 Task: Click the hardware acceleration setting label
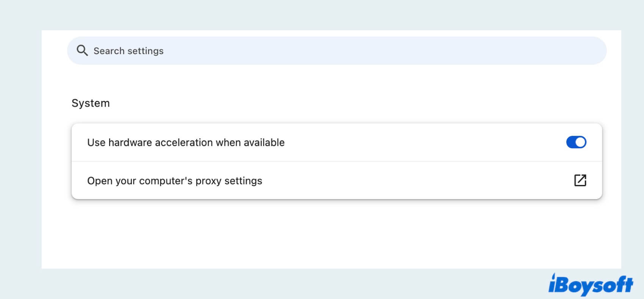(x=186, y=142)
